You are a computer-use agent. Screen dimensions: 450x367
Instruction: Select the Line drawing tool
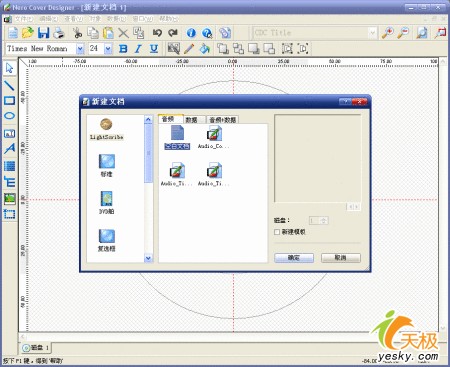coord(9,85)
